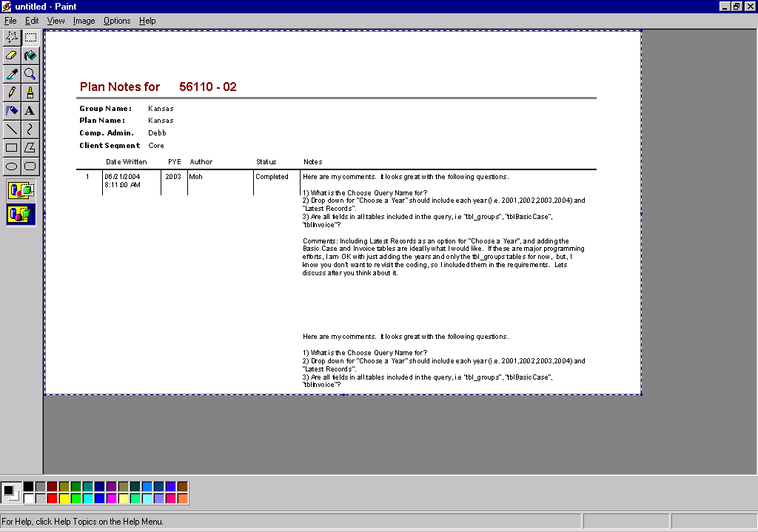Click the 'Status' column header

[x=266, y=162]
